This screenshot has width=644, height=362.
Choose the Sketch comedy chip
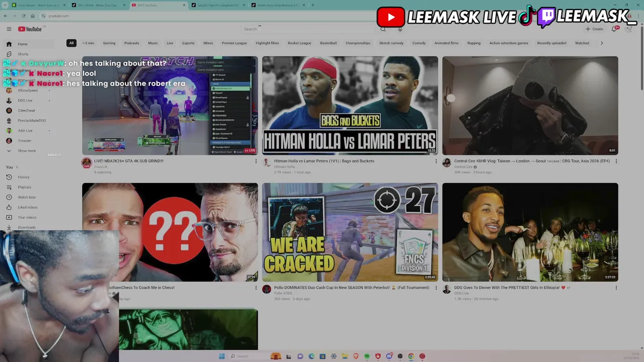pos(391,43)
